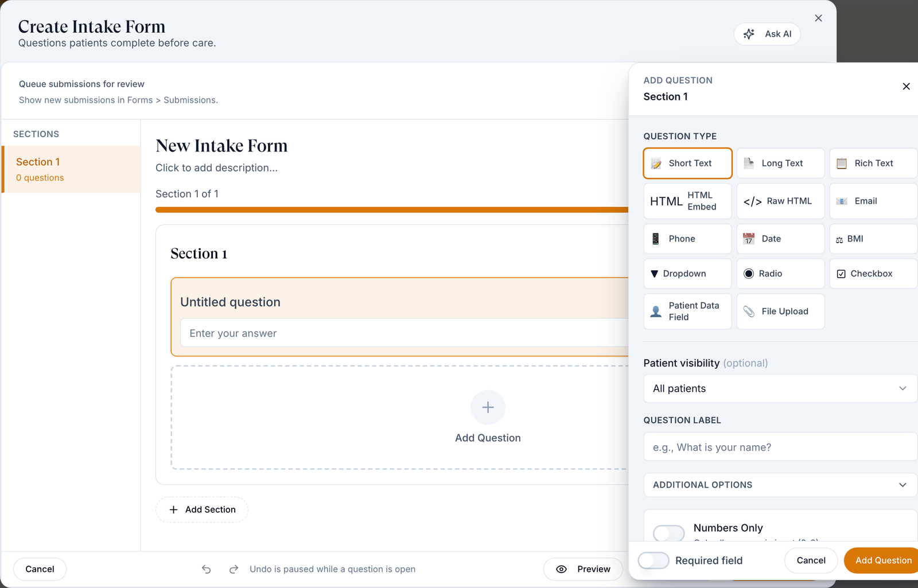Select Section 1 in the sections sidebar
The image size is (918, 588).
point(71,169)
